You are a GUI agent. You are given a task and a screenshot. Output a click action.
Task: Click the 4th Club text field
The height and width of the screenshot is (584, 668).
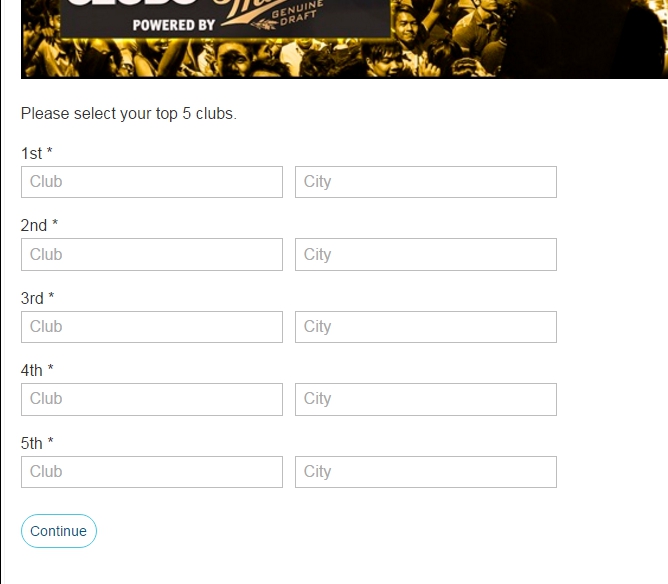coord(152,399)
